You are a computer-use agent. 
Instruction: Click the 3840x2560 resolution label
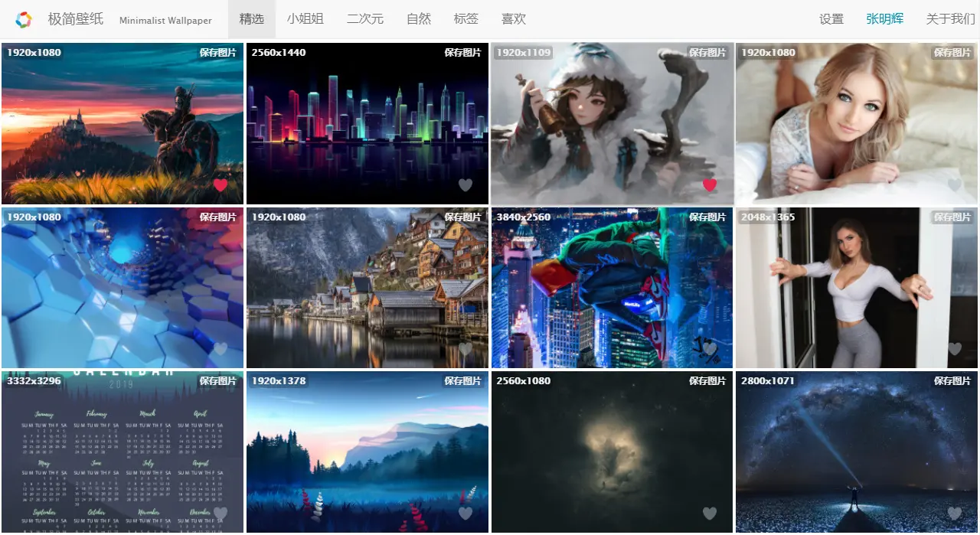coord(524,217)
